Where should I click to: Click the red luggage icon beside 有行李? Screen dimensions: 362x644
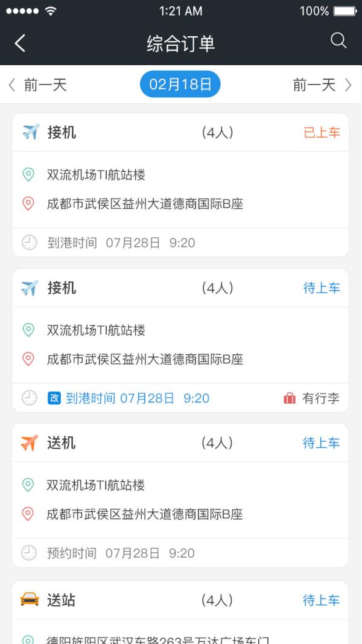[290, 398]
